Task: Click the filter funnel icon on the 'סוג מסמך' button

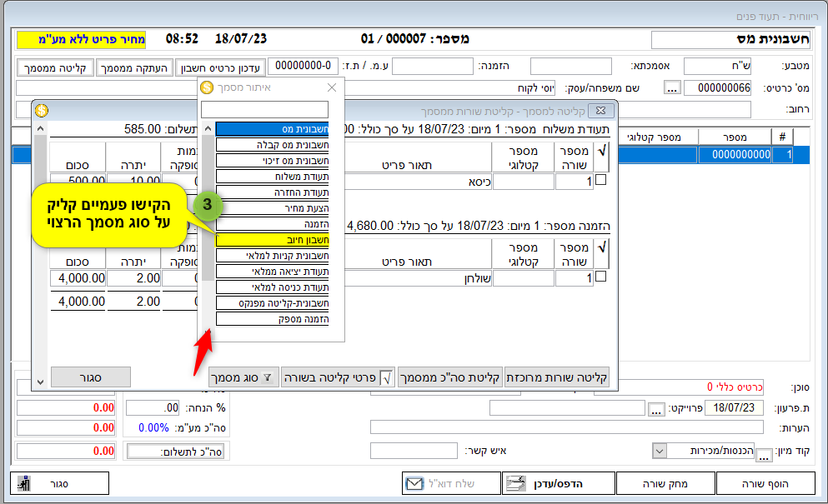Action: [268, 378]
